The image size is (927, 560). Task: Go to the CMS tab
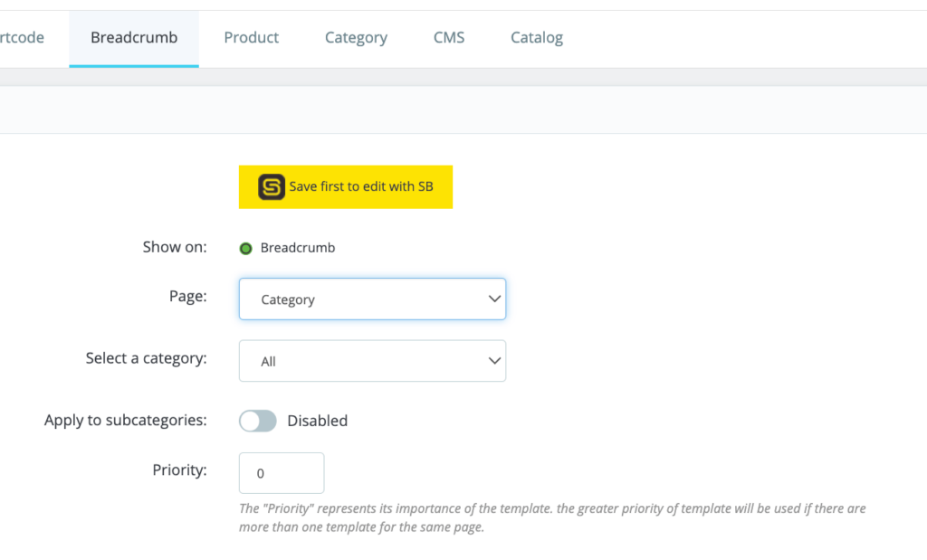(x=449, y=38)
